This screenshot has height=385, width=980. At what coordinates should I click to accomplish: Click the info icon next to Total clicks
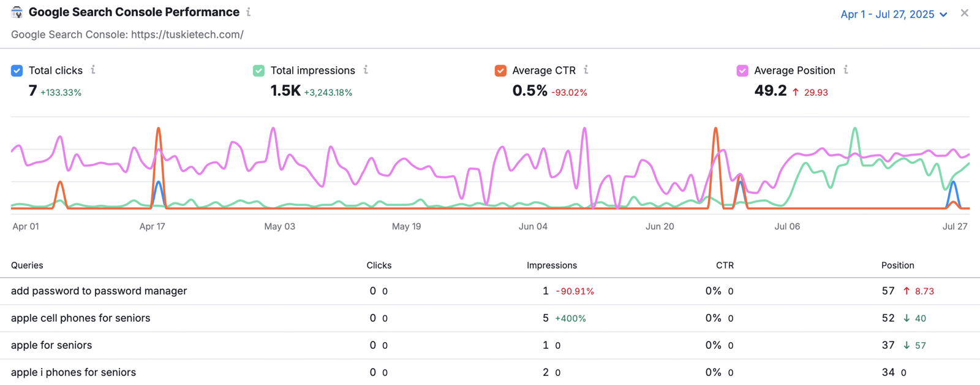tap(93, 70)
